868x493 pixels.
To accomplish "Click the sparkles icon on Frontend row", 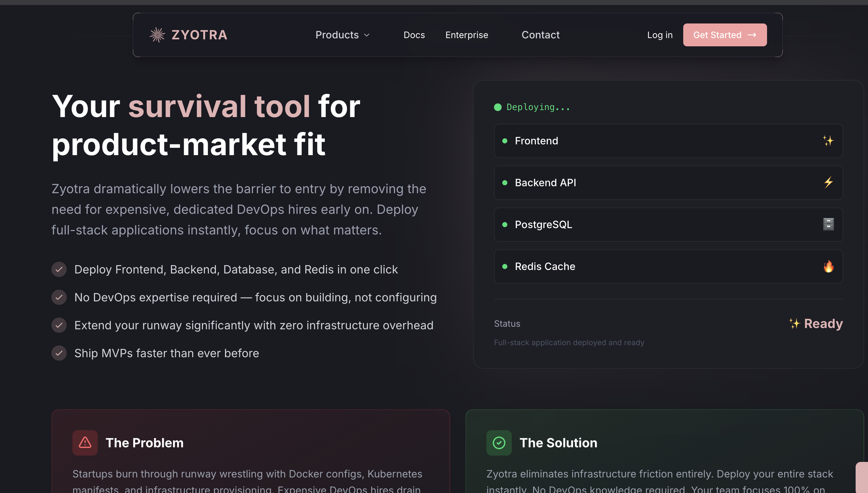I will pyautogui.click(x=828, y=141).
